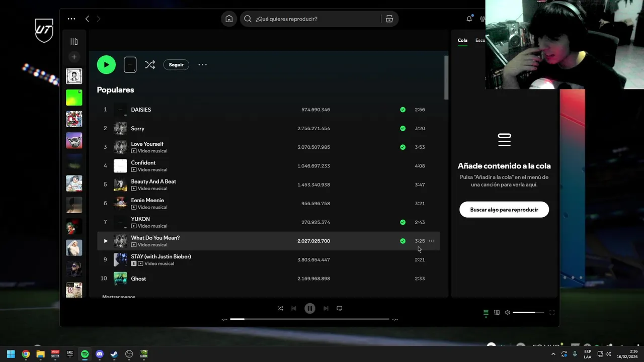Screen dimensions: 644x362
Task: Open Chrome from the taskbar
Action: pyautogui.click(x=26, y=354)
